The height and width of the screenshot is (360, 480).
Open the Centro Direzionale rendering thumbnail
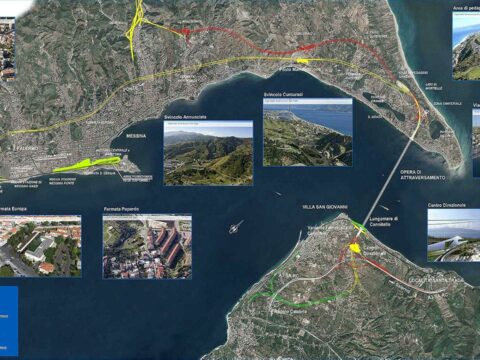click(x=454, y=235)
